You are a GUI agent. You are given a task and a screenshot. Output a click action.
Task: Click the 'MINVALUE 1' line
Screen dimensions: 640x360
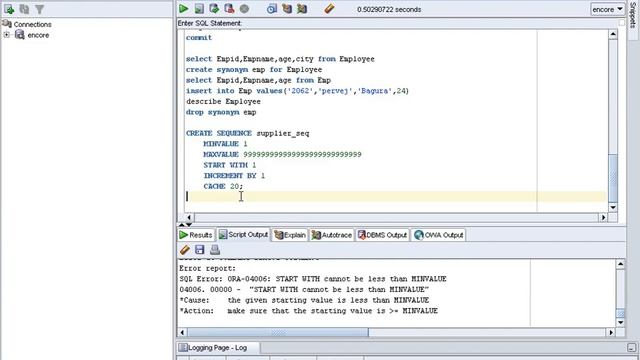(x=225, y=144)
